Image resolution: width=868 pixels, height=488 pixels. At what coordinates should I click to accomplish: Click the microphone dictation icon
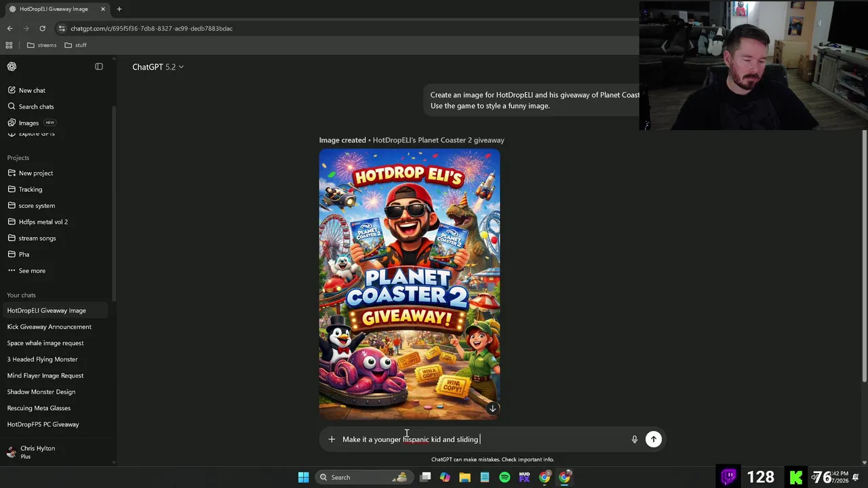coord(635,439)
